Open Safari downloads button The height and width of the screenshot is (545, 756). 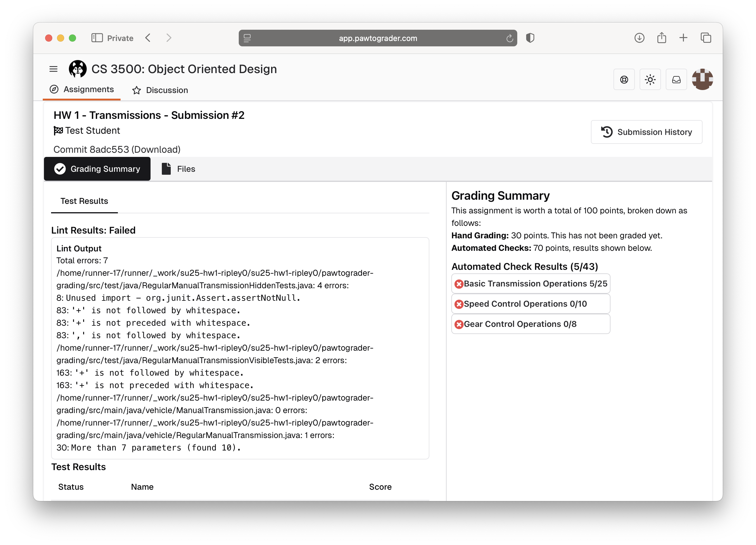(639, 38)
